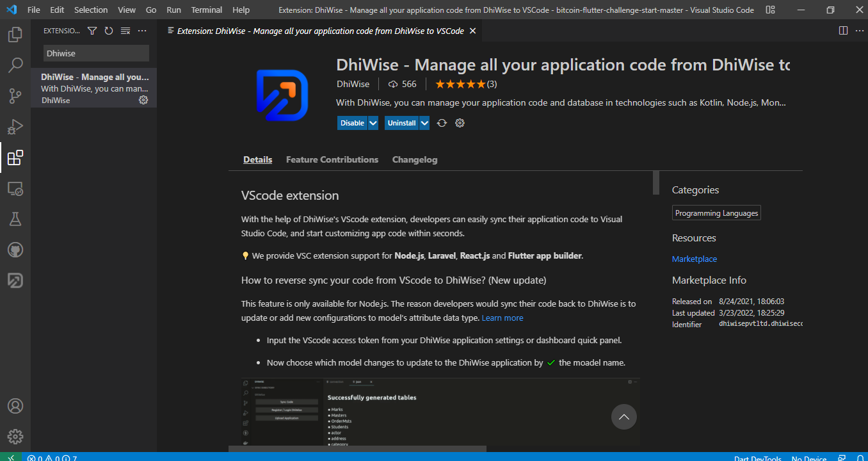The image size is (868, 461).
Task: Open the Marketplace resource link
Action: 695,259
